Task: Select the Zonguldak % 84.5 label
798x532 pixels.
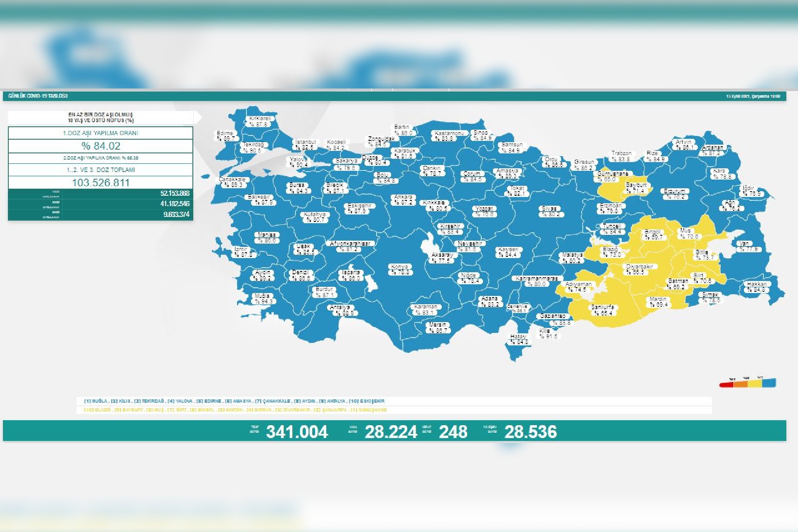Action: [x=381, y=141]
